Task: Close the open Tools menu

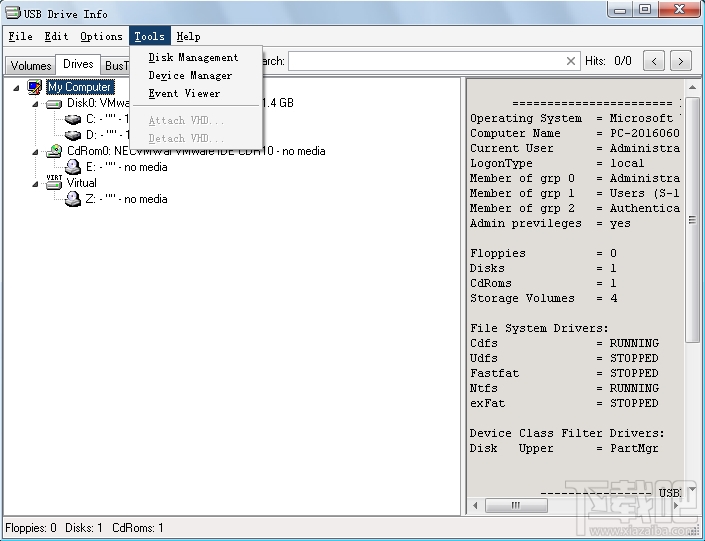Action: [x=150, y=36]
